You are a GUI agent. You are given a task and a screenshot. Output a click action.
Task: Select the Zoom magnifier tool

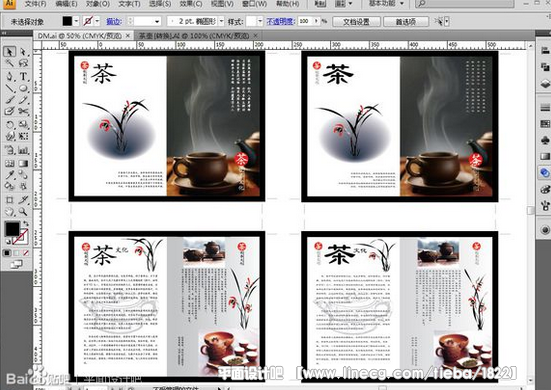pos(23,212)
